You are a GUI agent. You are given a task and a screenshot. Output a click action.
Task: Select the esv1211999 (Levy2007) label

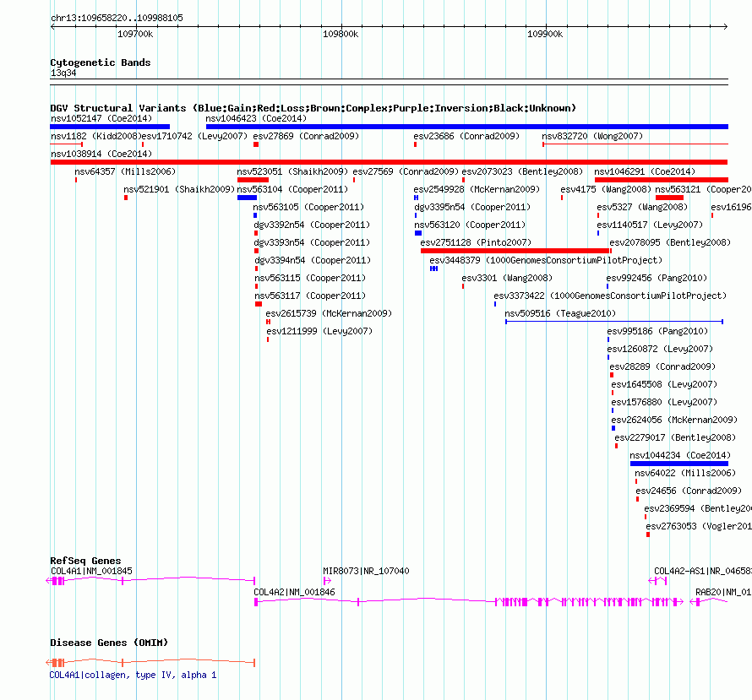point(319,331)
